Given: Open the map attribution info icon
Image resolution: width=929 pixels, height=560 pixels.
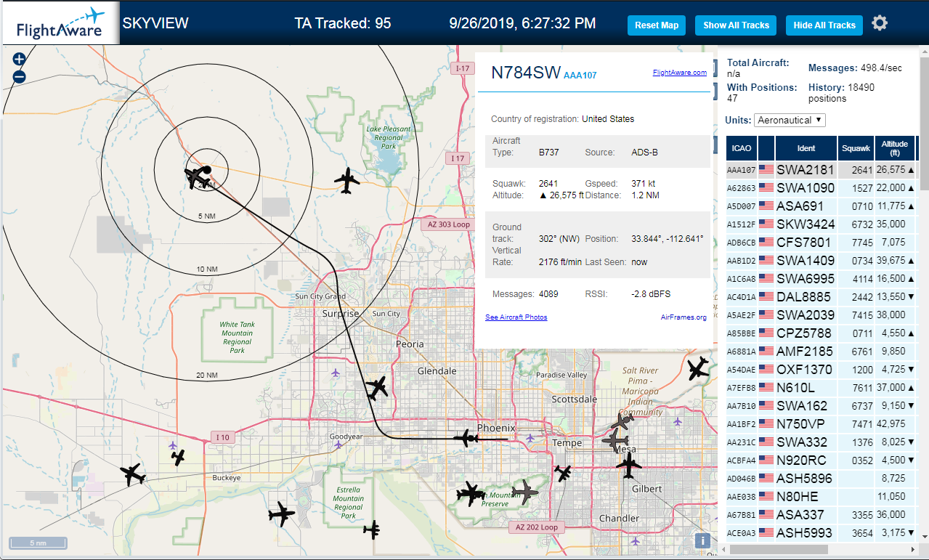Looking at the screenshot, I should point(702,540).
